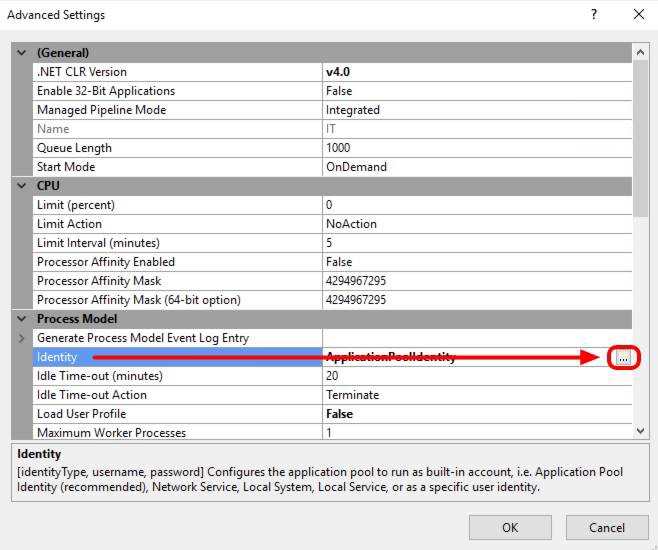The height and width of the screenshot is (550, 658).
Task: Select Idle Time-out Action property
Action: coord(177,395)
